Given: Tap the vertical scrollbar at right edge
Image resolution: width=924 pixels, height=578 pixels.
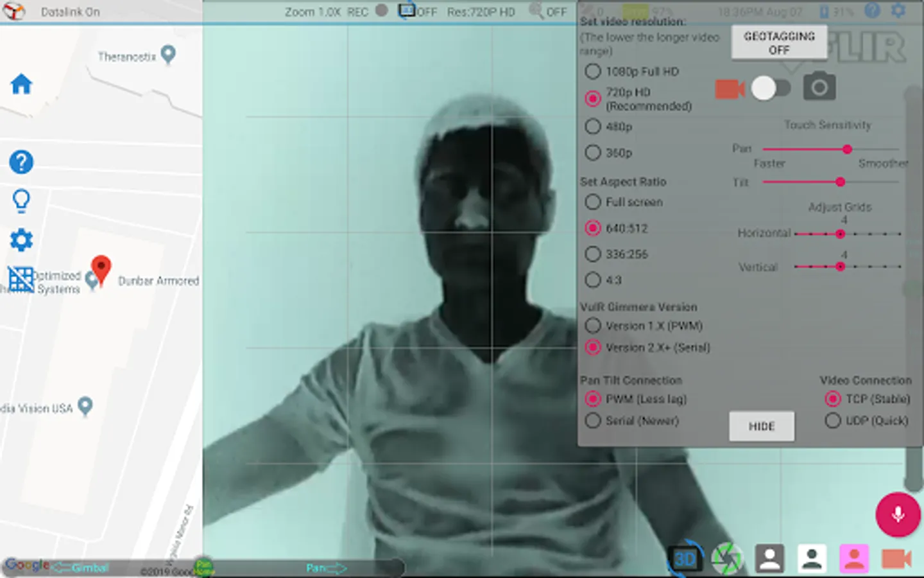Looking at the screenshot, I should [x=914, y=289].
